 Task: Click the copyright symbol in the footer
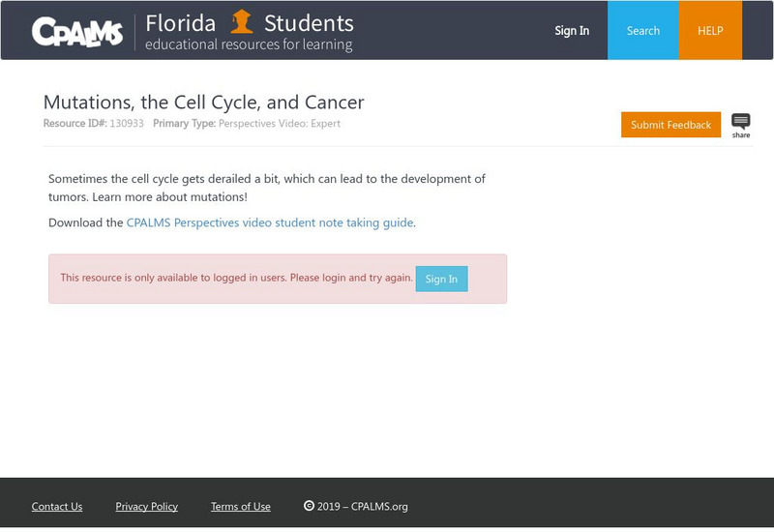click(309, 505)
